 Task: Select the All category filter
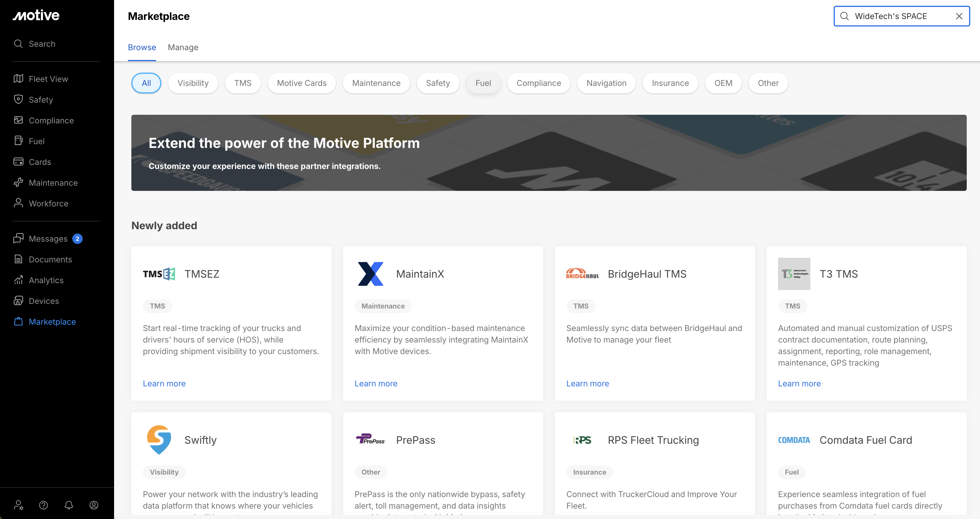point(146,83)
